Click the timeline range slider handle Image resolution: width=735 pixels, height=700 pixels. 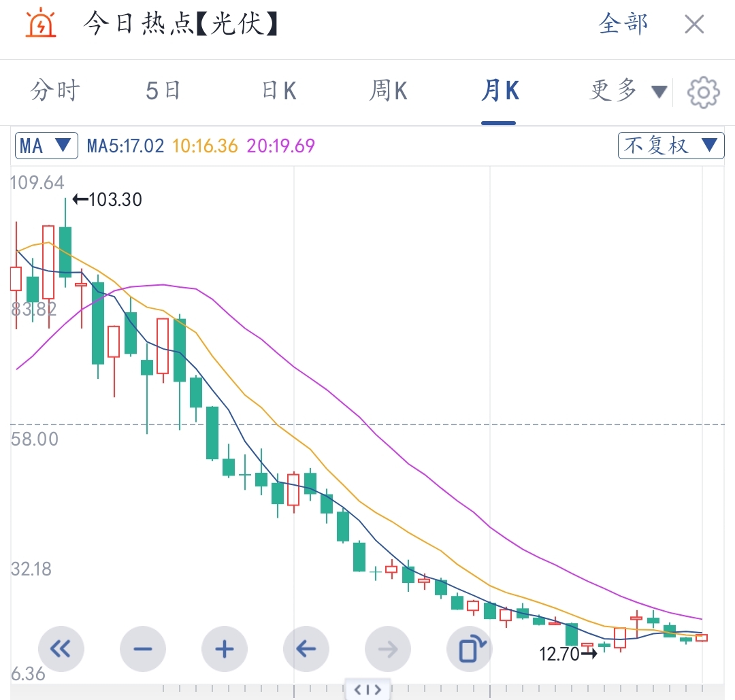pos(367,689)
